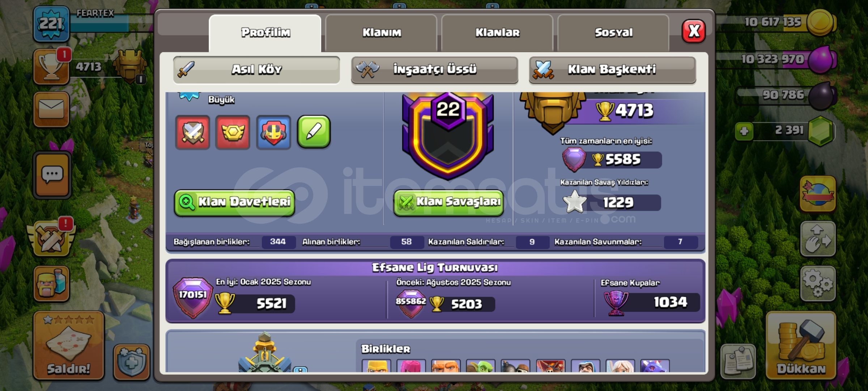Open the Dükkan shop button
The width and height of the screenshot is (868, 391).
801,345
